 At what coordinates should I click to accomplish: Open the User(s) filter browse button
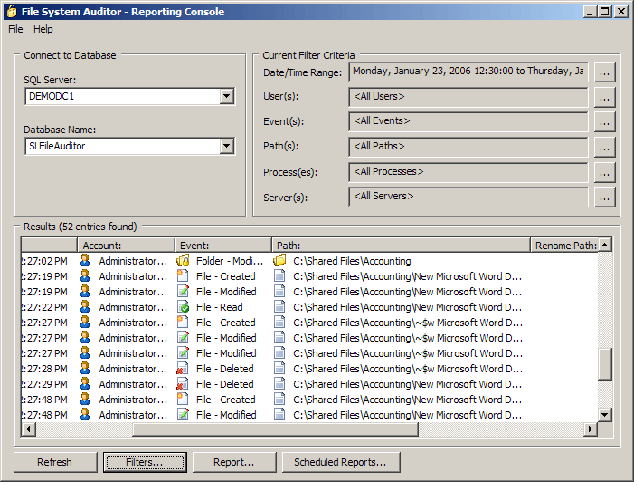click(x=604, y=97)
